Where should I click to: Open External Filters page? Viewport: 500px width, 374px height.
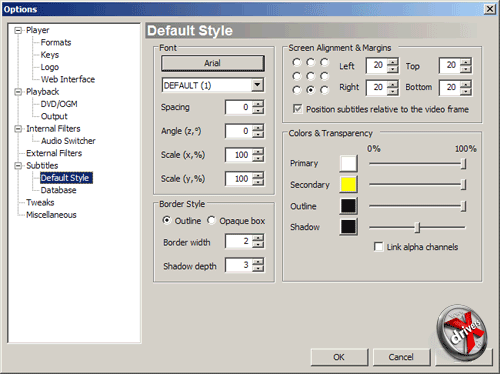point(54,153)
